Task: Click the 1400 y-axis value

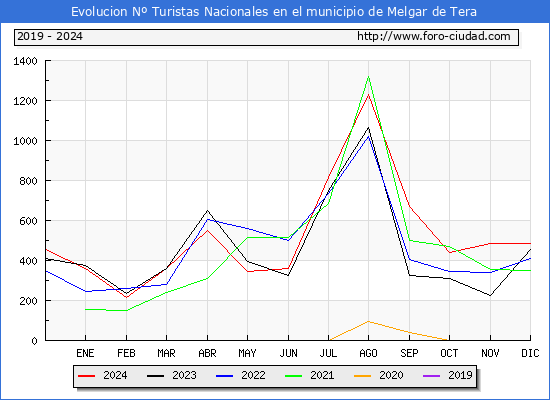Action: tap(25, 61)
